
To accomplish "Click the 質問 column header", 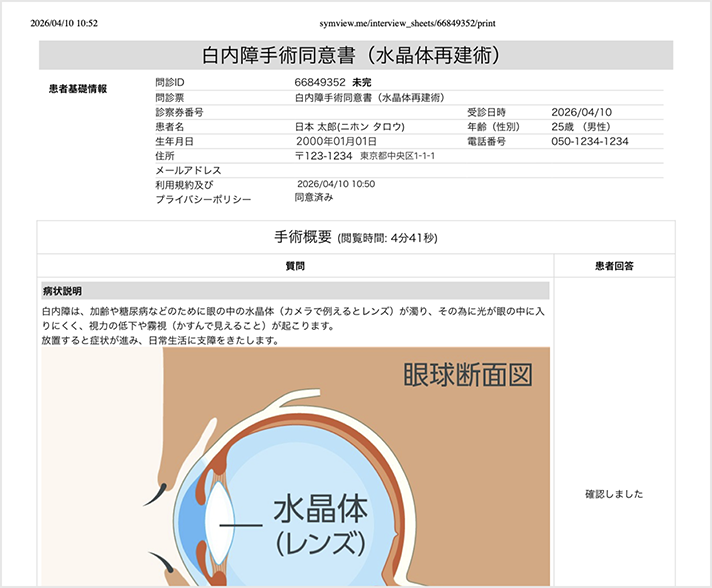I will pyautogui.click(x=295, y=266).
